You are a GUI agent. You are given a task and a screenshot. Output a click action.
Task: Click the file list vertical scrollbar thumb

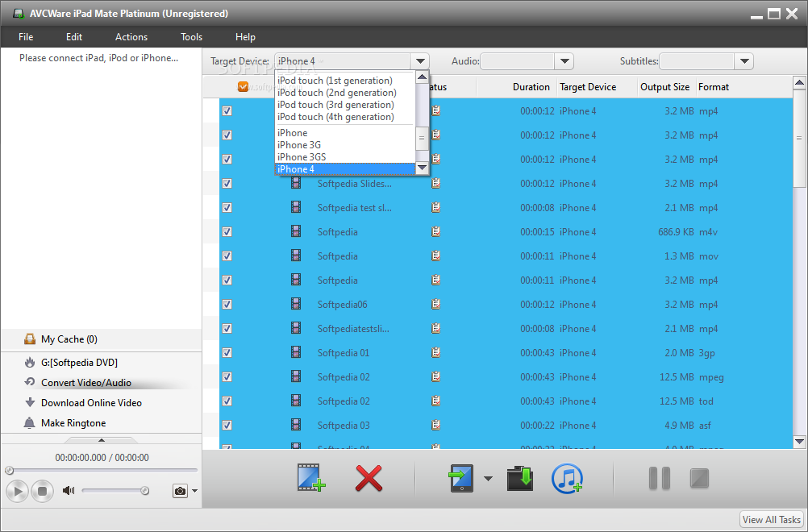[x=799, y=138]
